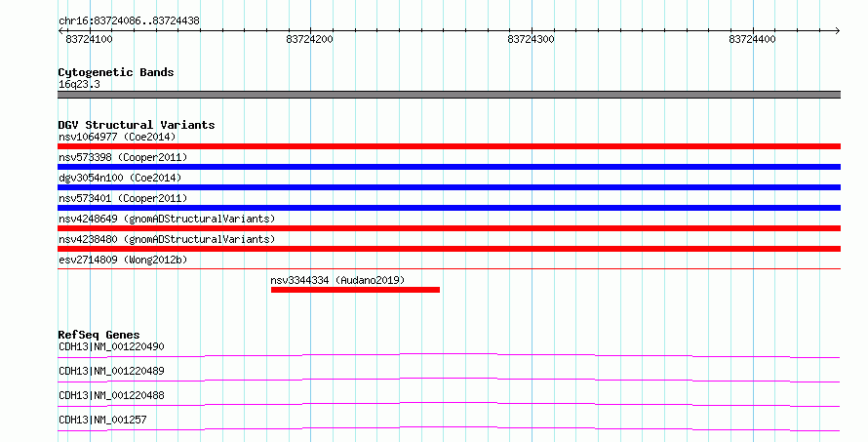This screenshot has width=868, height=442.
Task: Click the RefSeq Genes track heading
Action: click(99, 335)
